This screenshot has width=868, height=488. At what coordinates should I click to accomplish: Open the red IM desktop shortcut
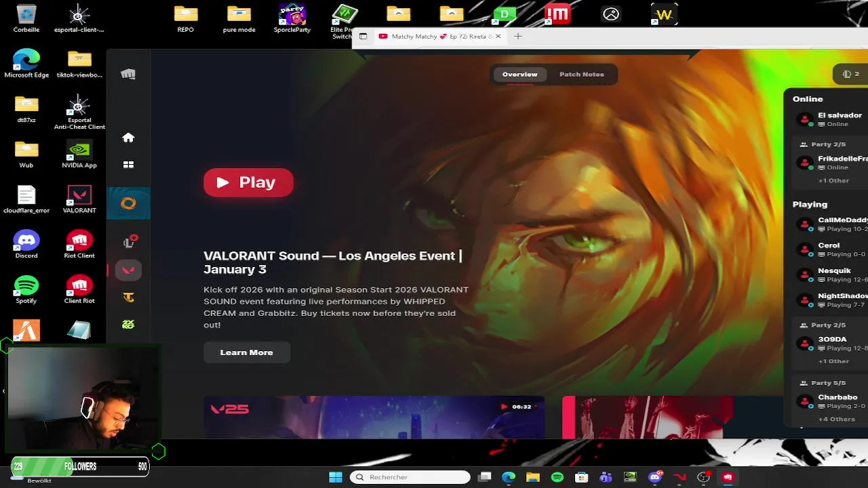tap(557, 14)
